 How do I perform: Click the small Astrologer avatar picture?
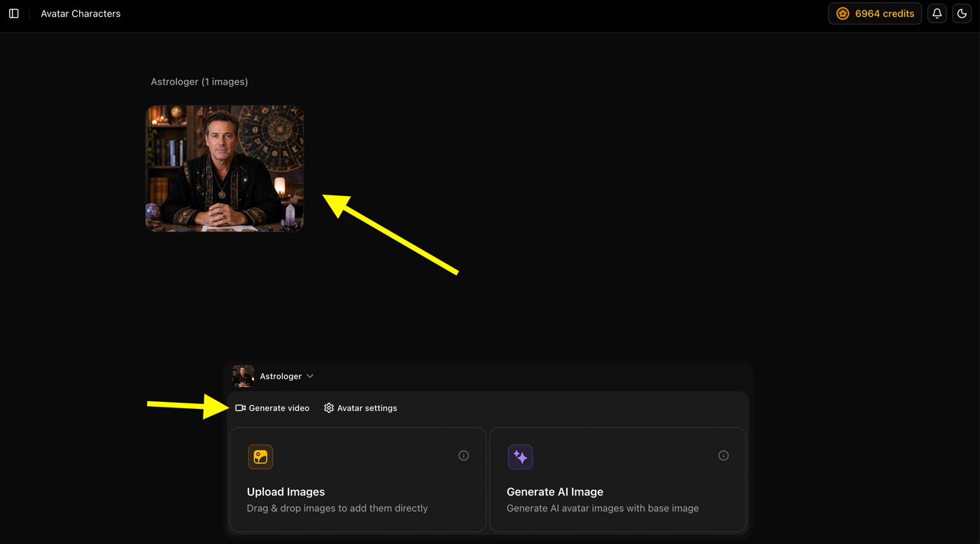[244, 376]
